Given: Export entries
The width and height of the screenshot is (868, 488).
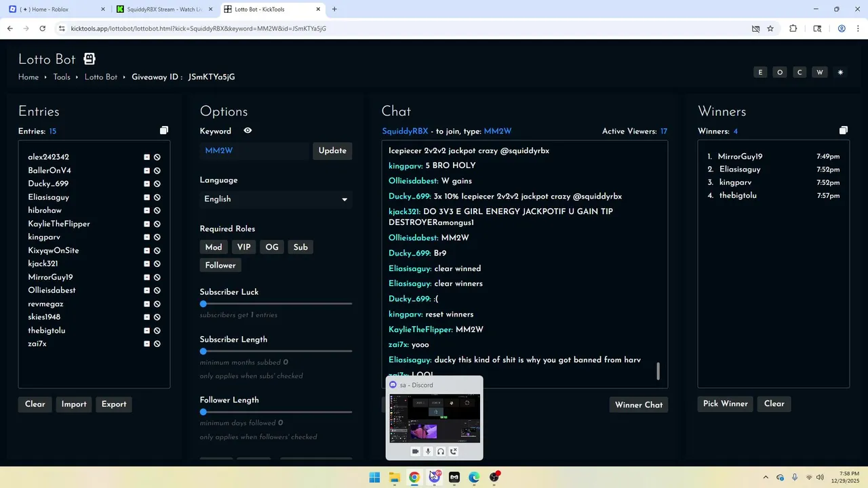Looking at the screenshot, I should tap(114, 404).
